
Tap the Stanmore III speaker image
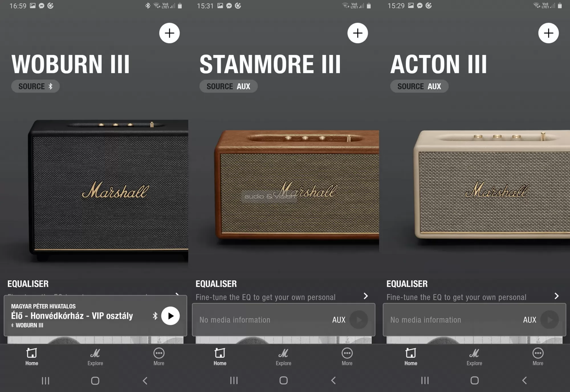(296, 185)
